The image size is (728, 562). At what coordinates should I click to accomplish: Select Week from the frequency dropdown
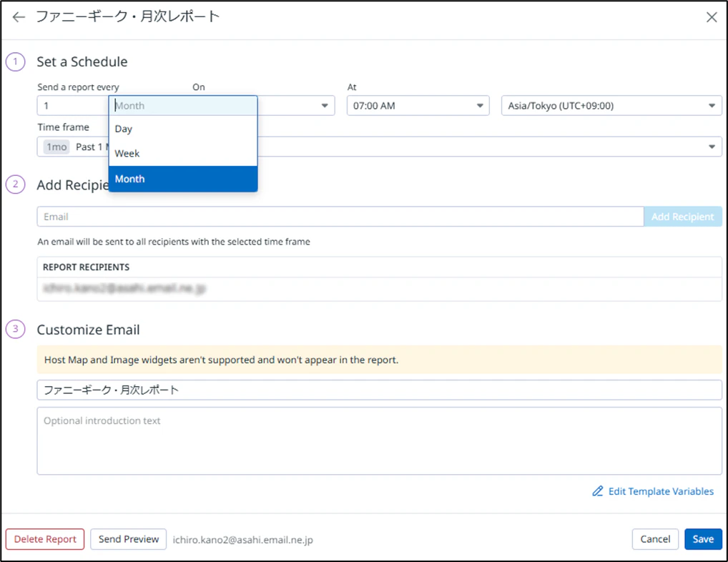point(183,154)
